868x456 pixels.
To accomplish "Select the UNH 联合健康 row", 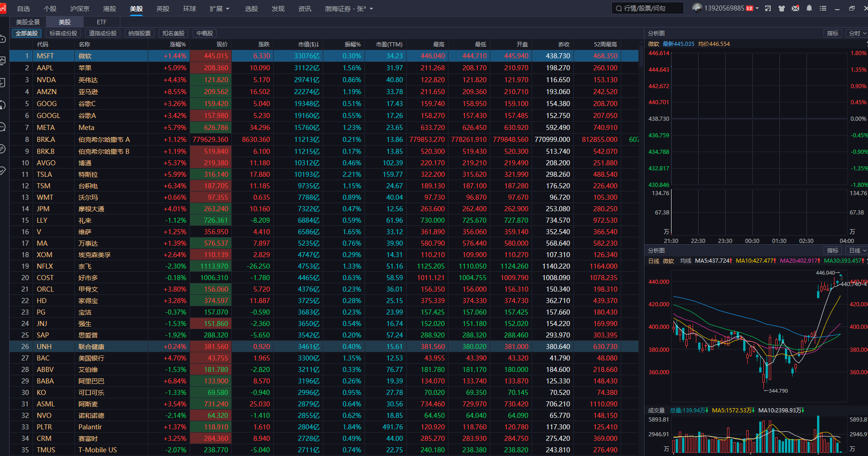I will pyautogui.click(x=324, y=347).
